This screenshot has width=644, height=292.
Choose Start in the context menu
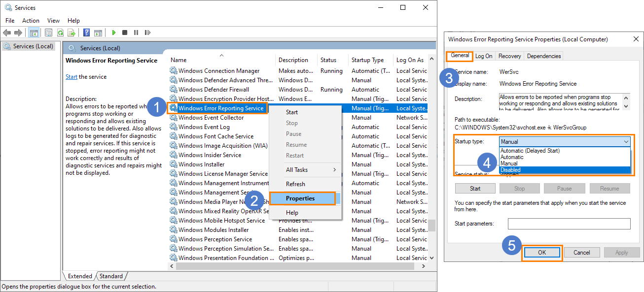(305, 112)
